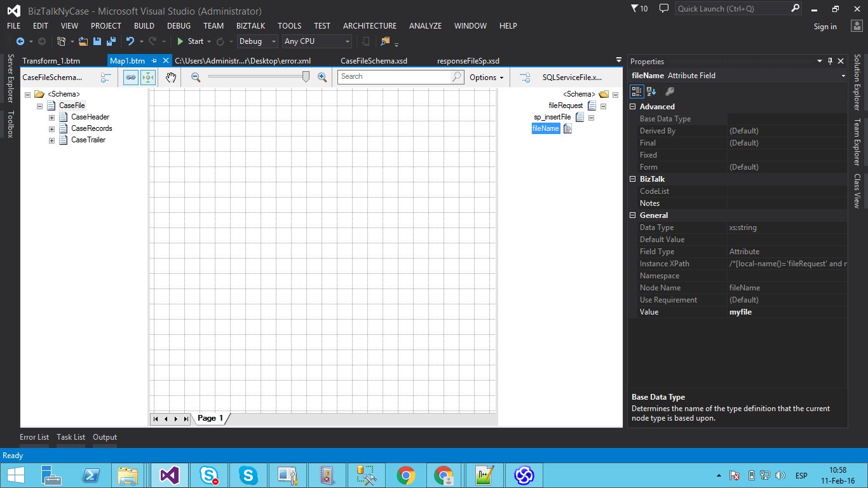
Task: Expand the CaseHeader node
Action: 52,118
